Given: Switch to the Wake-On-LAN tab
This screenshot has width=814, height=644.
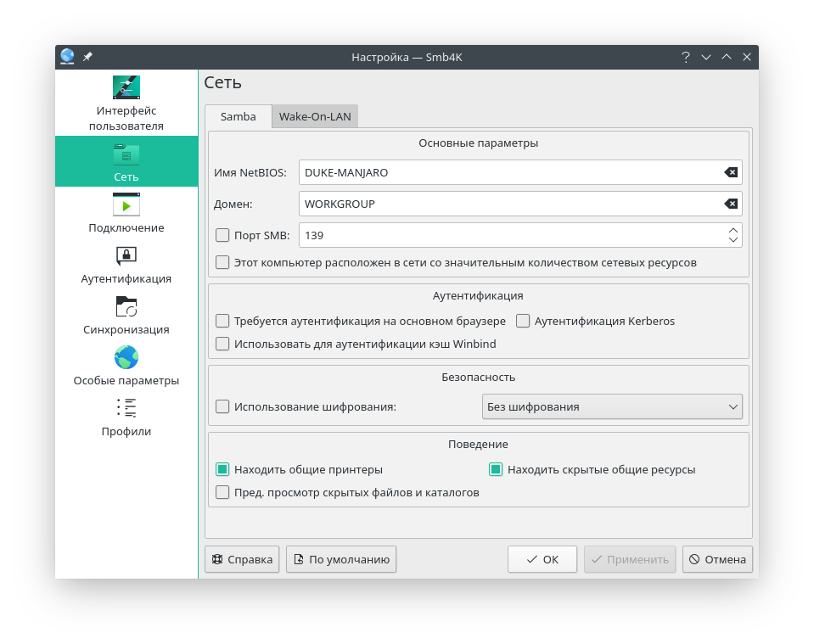Looking at the screenshot, I should (x=315, y=117).
